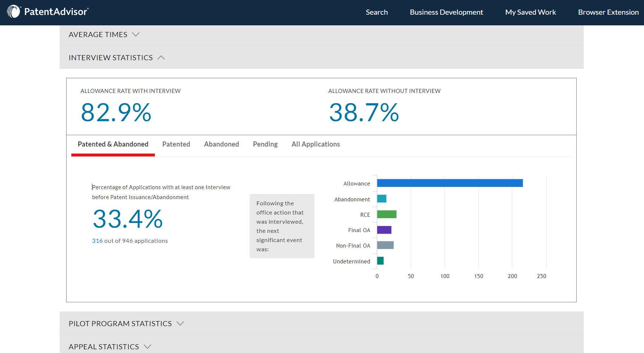Open the Browser Extension page
The height and width of the screenshot is (353, 644).
click(x=608, y=12)
